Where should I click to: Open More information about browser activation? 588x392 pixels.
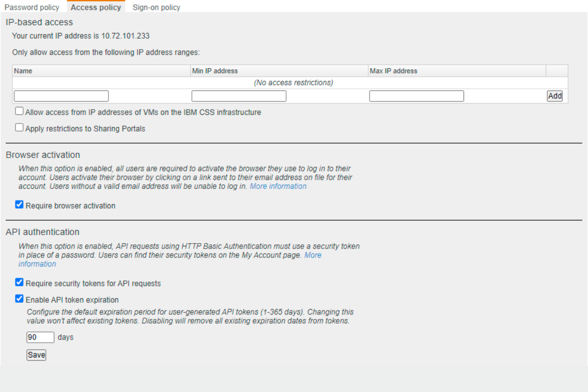click(277, 186)
